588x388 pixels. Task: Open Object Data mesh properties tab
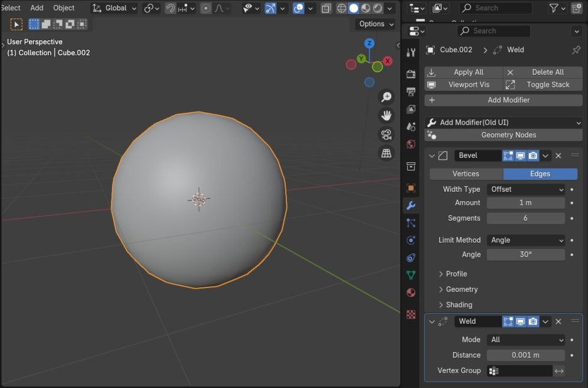[411, 275]
